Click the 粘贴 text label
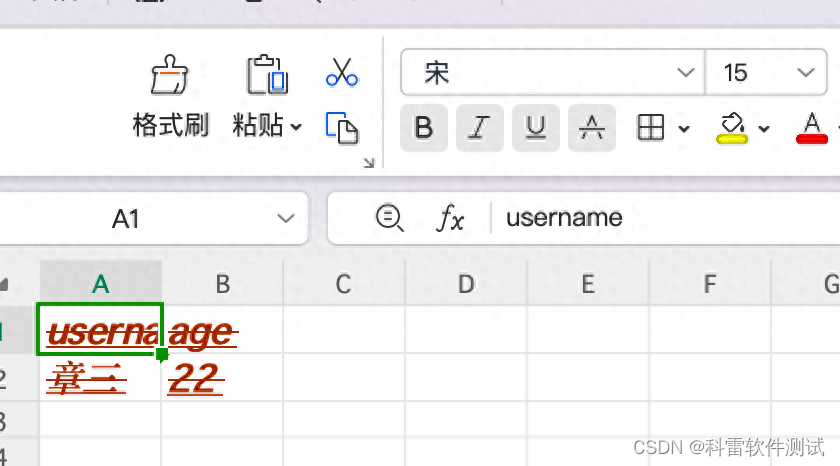Screen dimensions: 840x466 tap(258, 126)
